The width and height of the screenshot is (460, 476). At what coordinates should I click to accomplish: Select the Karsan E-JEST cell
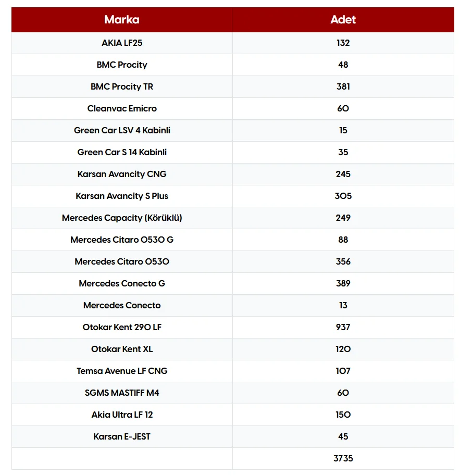pos(122,436)
